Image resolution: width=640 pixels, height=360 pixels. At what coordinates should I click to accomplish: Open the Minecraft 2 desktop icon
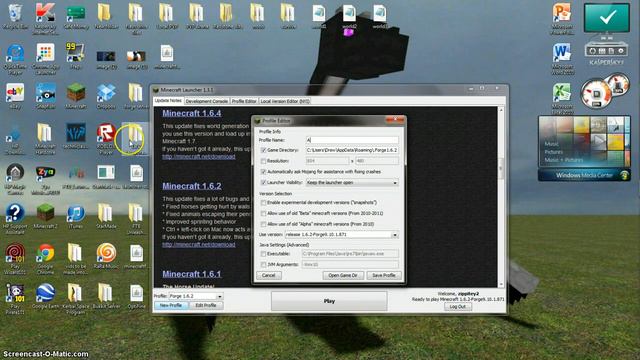45,214
